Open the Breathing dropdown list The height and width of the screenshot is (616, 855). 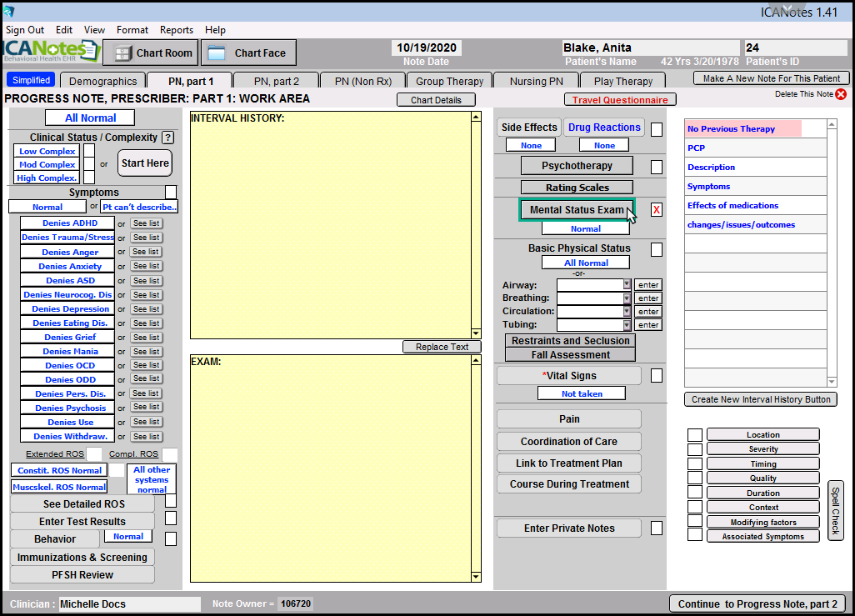627,298
